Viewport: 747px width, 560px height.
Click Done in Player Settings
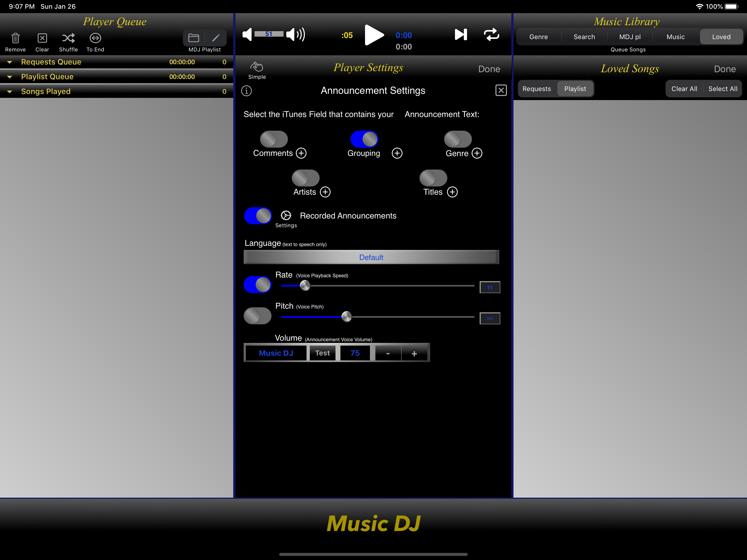point(489,69)
